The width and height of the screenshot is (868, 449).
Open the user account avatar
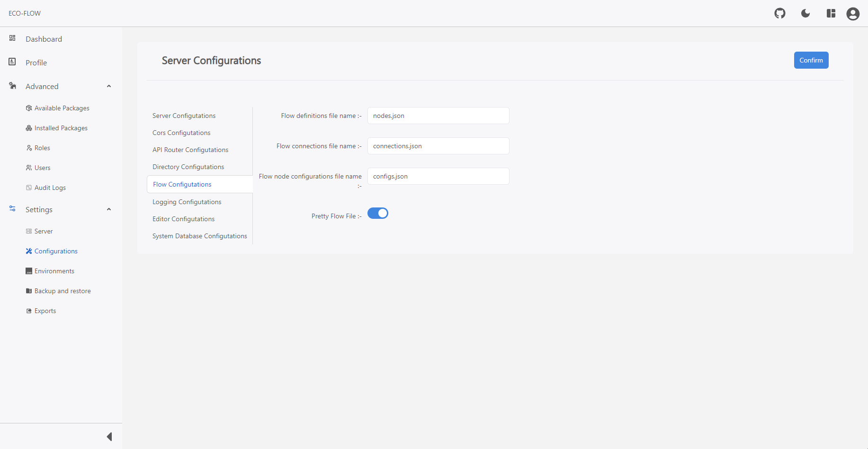click(x=853, y=14)
